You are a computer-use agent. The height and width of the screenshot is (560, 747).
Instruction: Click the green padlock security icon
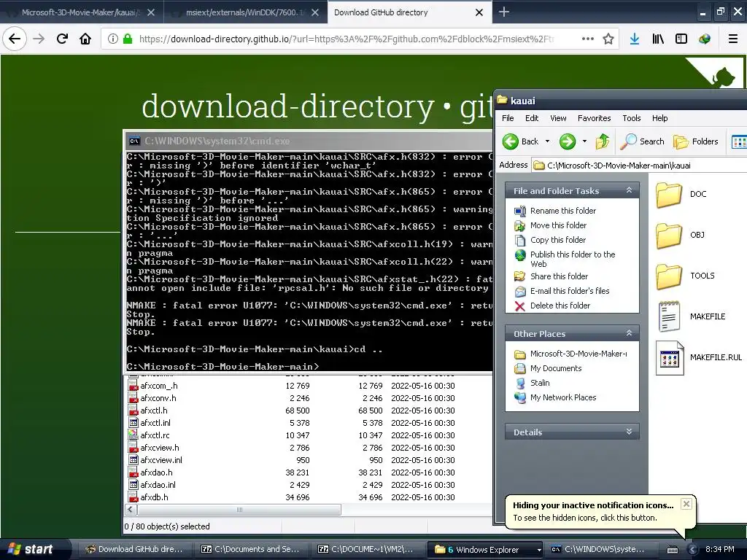coord(128,39)
